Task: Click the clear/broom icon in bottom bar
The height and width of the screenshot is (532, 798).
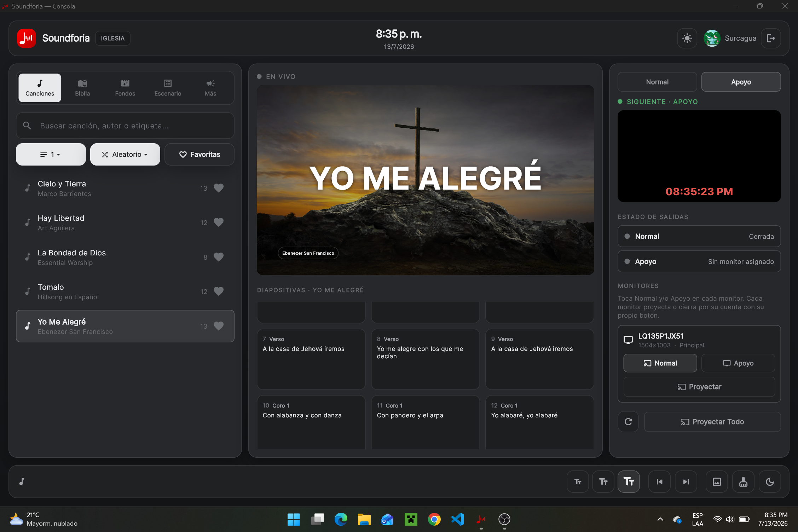Action: (743, 481)
